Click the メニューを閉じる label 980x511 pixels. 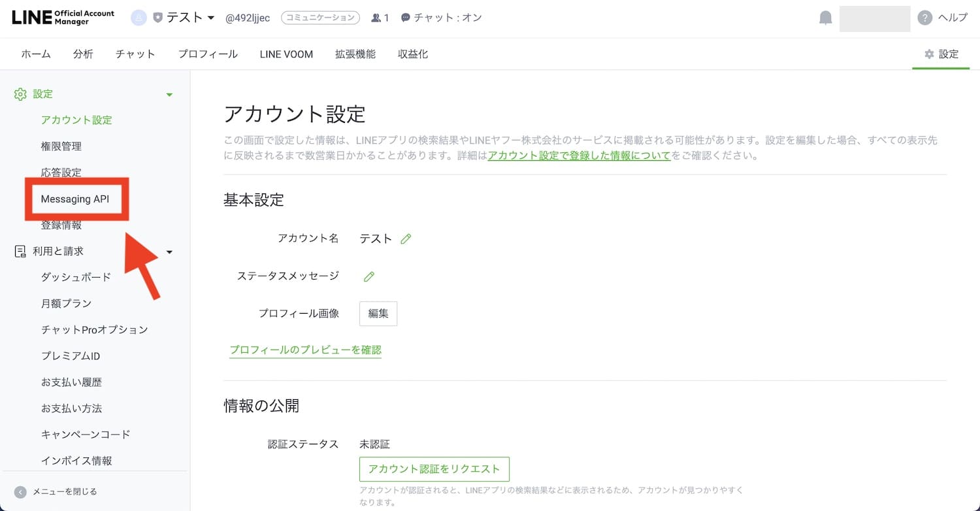[x=65, y=491]
